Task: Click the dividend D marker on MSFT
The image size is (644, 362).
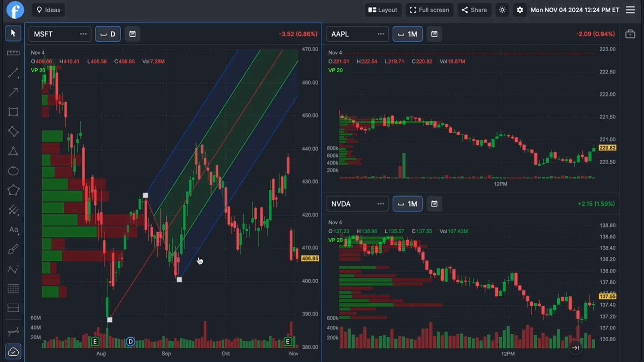Action: [x=130, y=342]
